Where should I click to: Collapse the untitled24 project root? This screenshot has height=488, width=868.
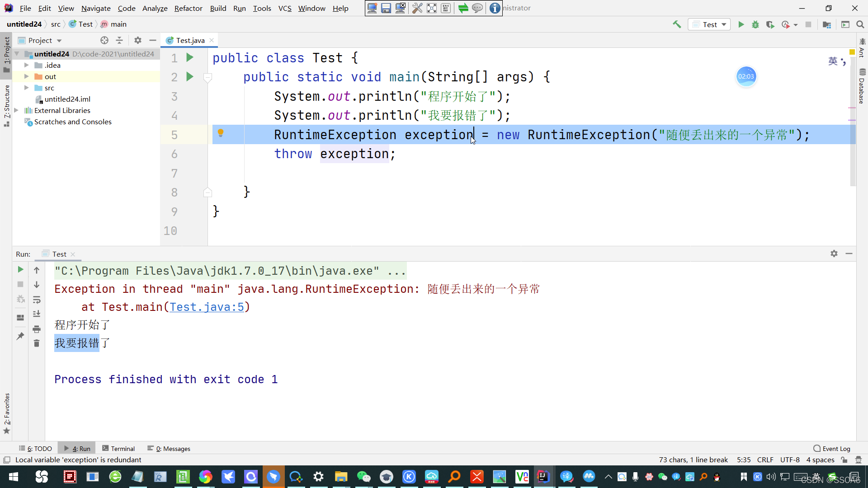click(17, 54)
